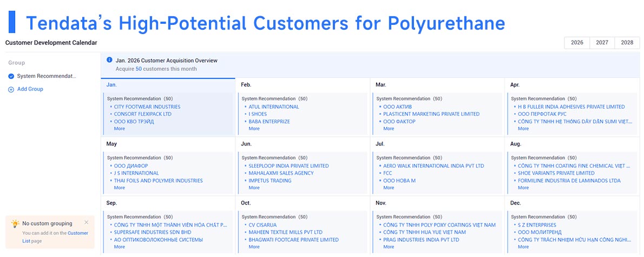
Task: Expand More under July recommendations
Action: click(x=389, y=188)
